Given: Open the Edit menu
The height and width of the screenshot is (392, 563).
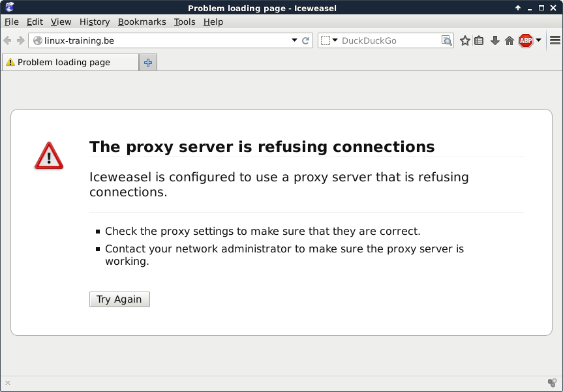Looking at the screenshot, I should point(35,22).
